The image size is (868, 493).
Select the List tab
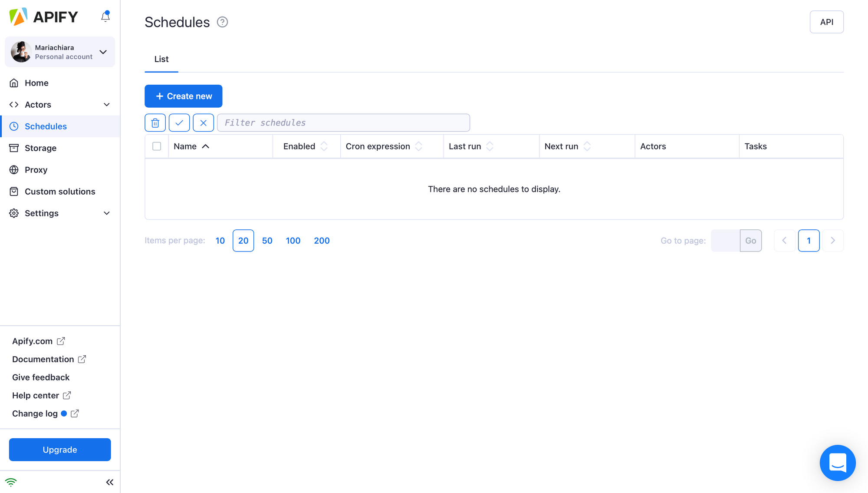coord(161,59)
